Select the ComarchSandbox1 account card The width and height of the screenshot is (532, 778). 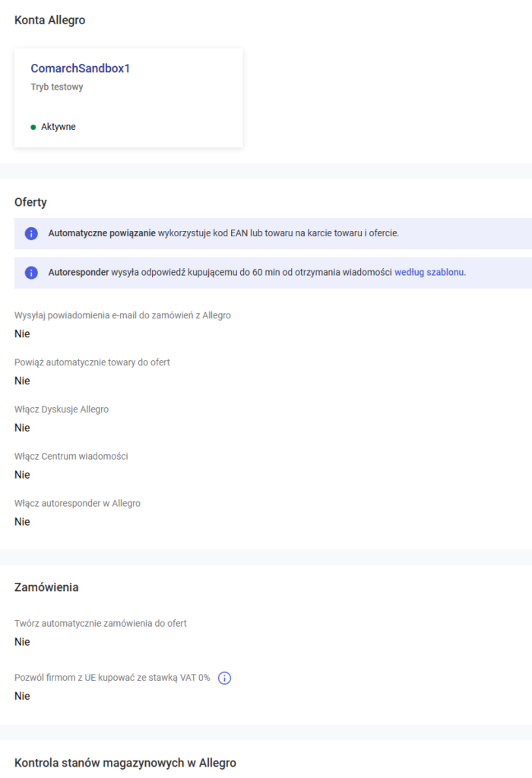(x=128, y=98)
